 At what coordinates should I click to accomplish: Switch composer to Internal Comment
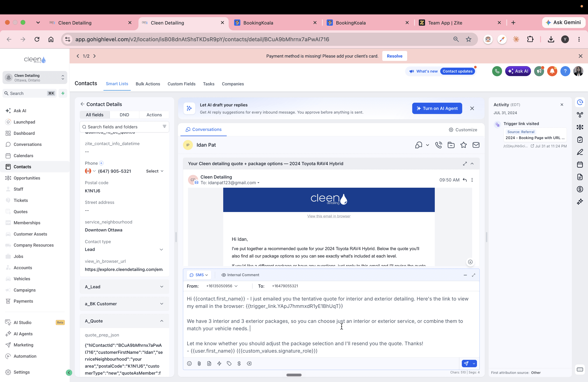(x=240, y=275)
